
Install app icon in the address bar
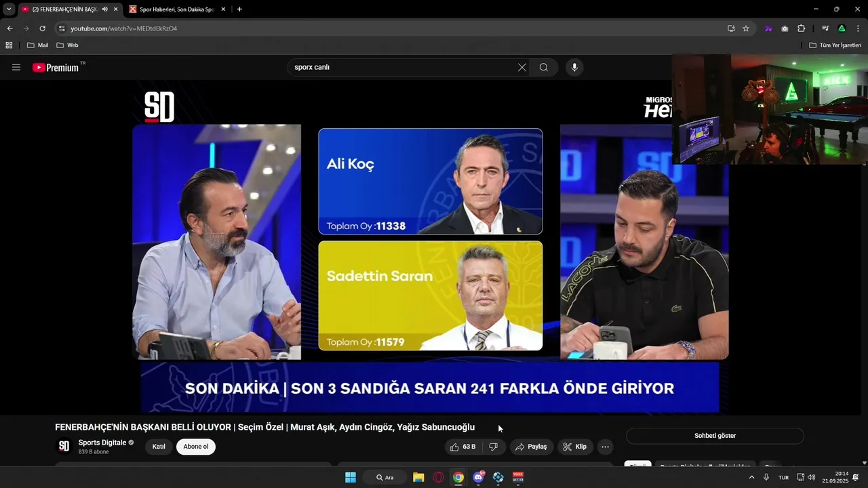[731, 28]
